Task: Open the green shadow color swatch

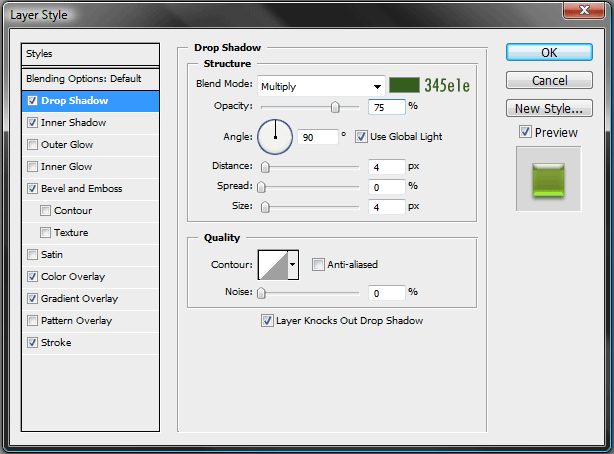Action: click(x=404, y=85)
